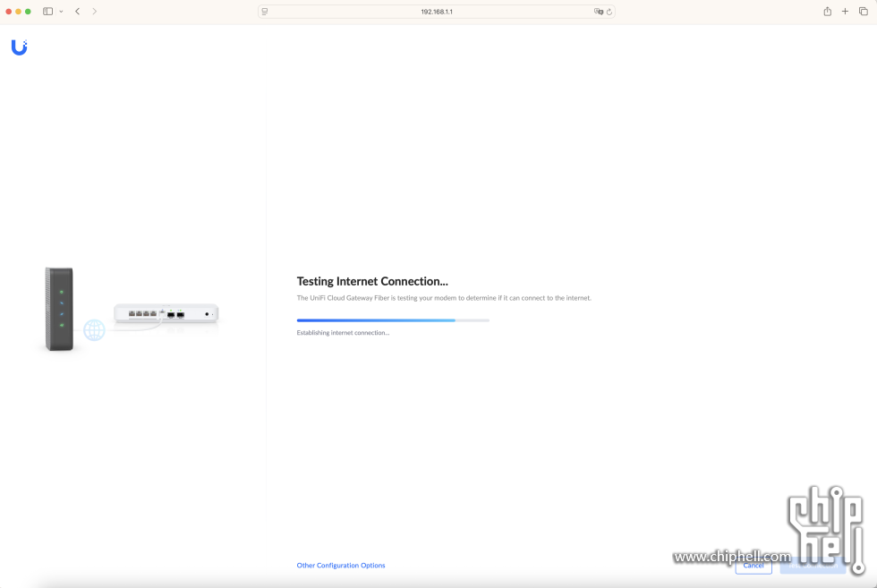Click the 'Testing Internet Connection...' heading

372,281
